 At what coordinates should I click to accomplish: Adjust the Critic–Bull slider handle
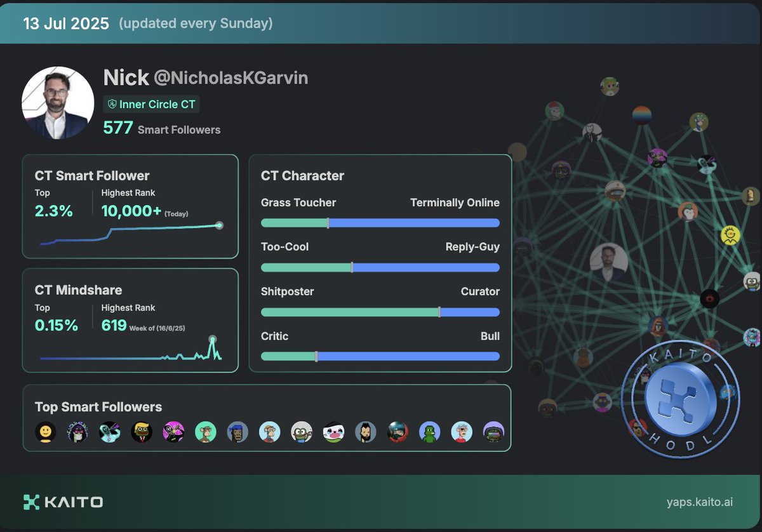(x=316, y=356)
